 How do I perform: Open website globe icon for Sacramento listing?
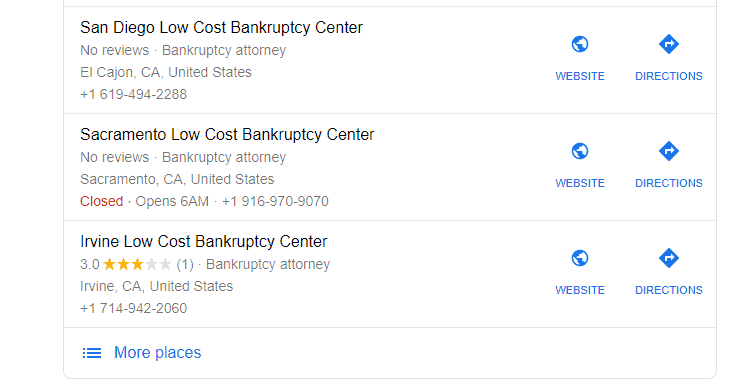[580, 151]
